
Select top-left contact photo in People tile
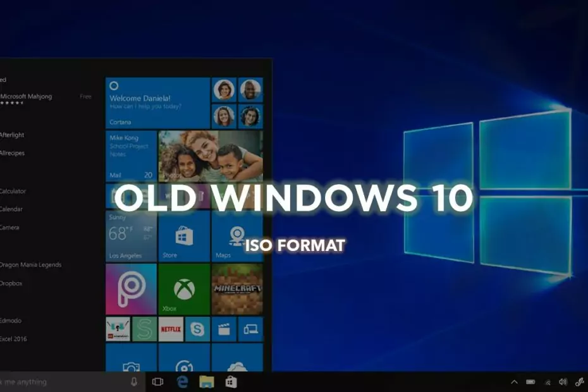224,90
